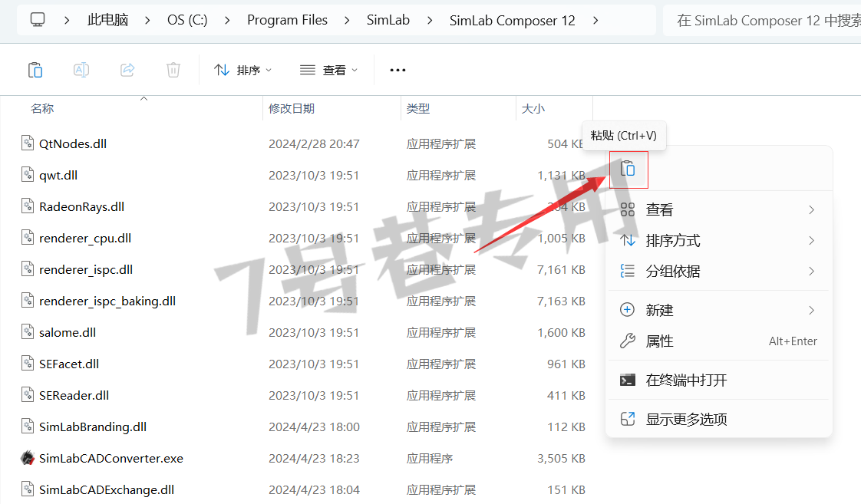Sort by the 大小 column header
Screen dimensions: 861x504
[533, 109]
